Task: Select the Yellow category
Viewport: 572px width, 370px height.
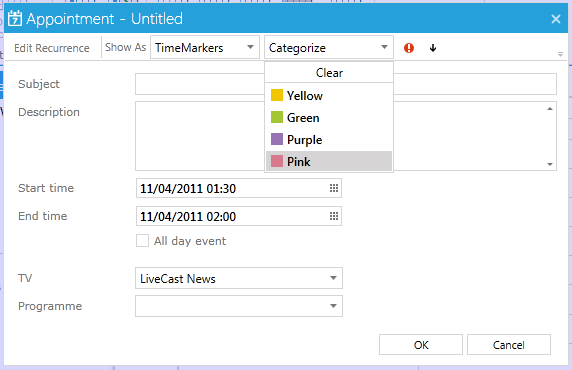Action: coord(329,96)
